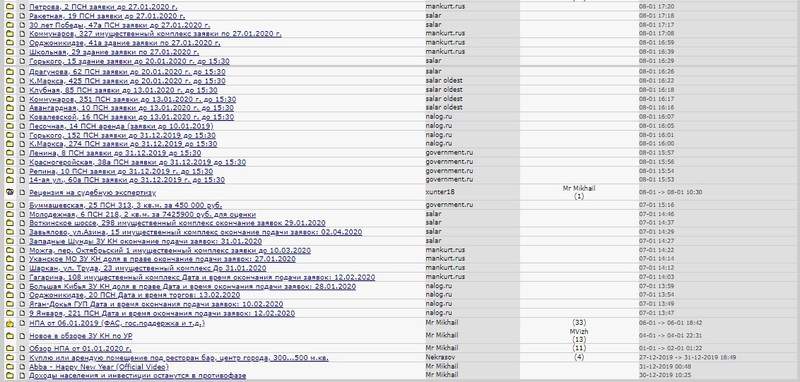Click the folder icon for Abba - Happy New Year
This screenshot has width=800, height=382.
pyautogui.click(x=10, y=367)
